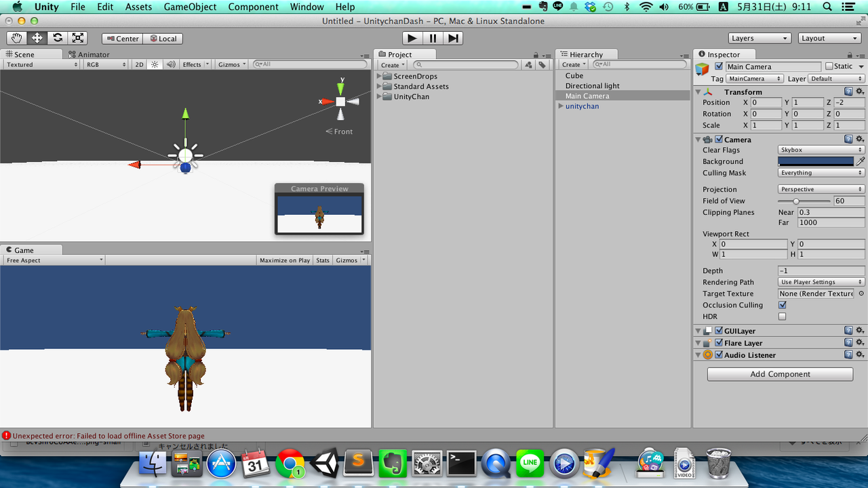The height and width of the screenshot is (488, 868).
Task: Open the Component menu
Action: click(x=253, y=7)
